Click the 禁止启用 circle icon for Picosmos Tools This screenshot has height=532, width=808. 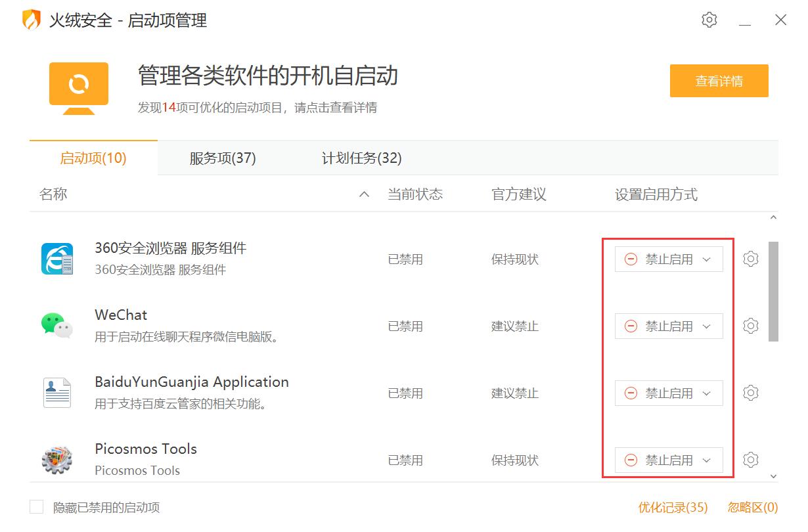click(631, 460)
